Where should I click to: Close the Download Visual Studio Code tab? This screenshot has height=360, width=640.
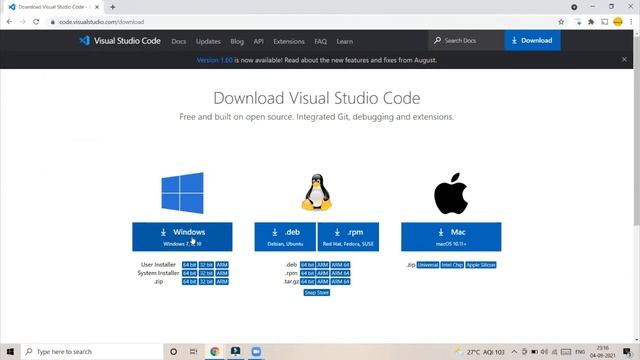pyautogui.click(x=97, y=7)
